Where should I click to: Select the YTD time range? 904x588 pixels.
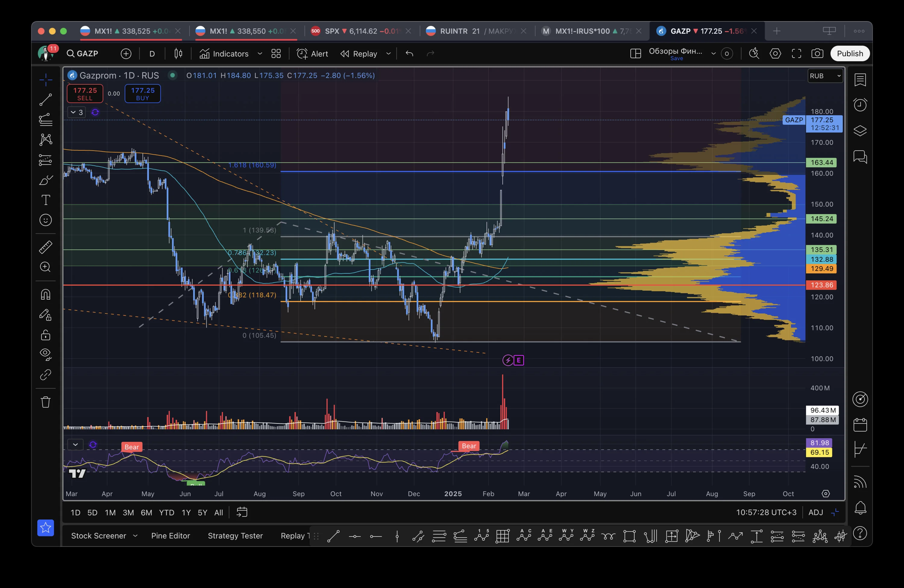tap(166, 512)
